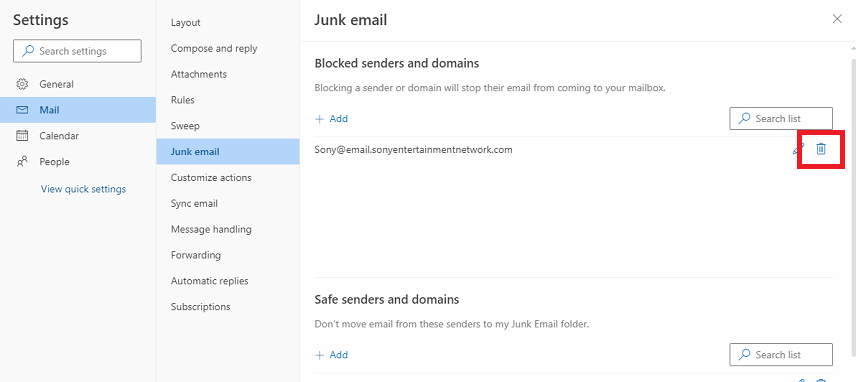
Task: Click the Blocked senders and domains heading
Action: click(x=396, y=63)
